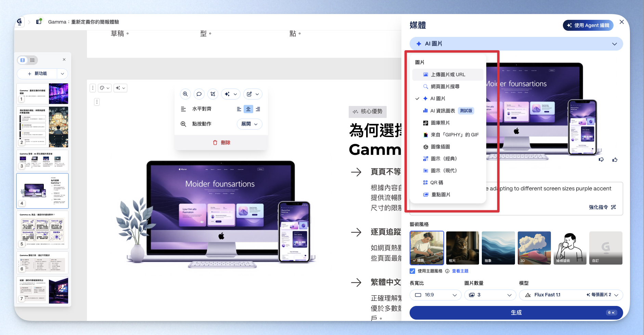Toggle the 使用主題風格 checkbox
Screen dimensions: 644x335
412,271
